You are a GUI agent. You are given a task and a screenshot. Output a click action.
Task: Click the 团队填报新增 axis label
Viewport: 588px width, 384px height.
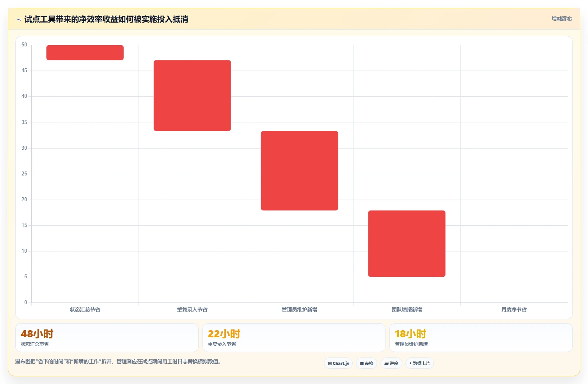point(407,310)
